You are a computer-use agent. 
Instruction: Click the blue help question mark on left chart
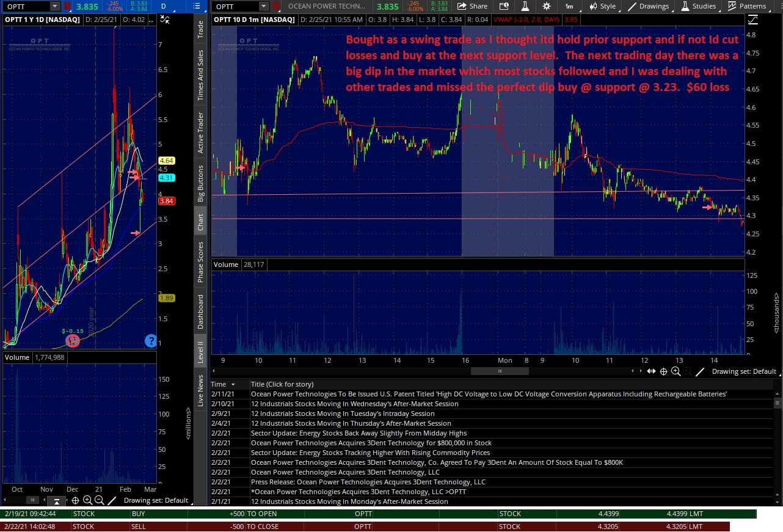(x=150, y=341)
